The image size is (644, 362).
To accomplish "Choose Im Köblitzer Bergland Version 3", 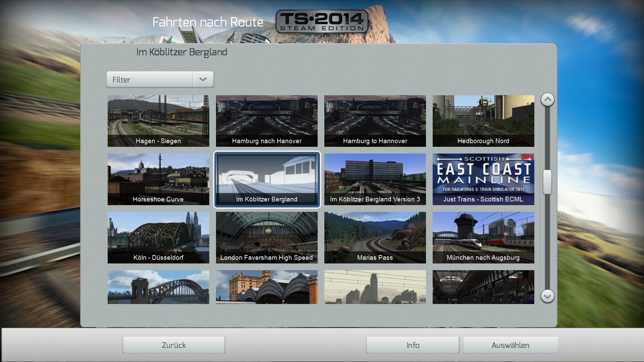I will pyautogui.click(x=375, y=179).
